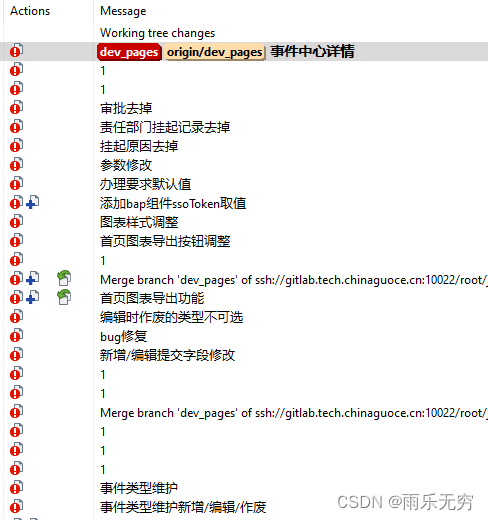Click modified icon on '首页图表导出按钮调整' row
This screenshot has height=520, width=488.
pyautogui.click(x=16, y=241)
